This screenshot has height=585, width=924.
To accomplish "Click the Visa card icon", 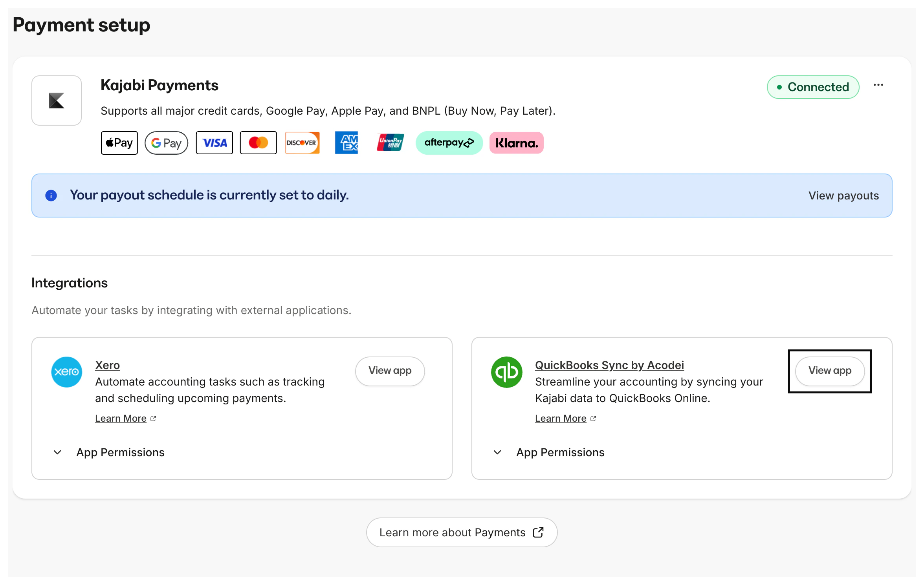I will pyautogui.click(x=214, y=143).
